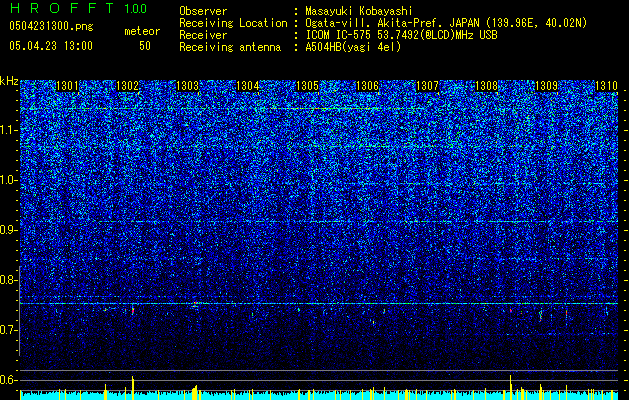
Task: Click the 0.8 frequency axis label
Action: point(9,280)
